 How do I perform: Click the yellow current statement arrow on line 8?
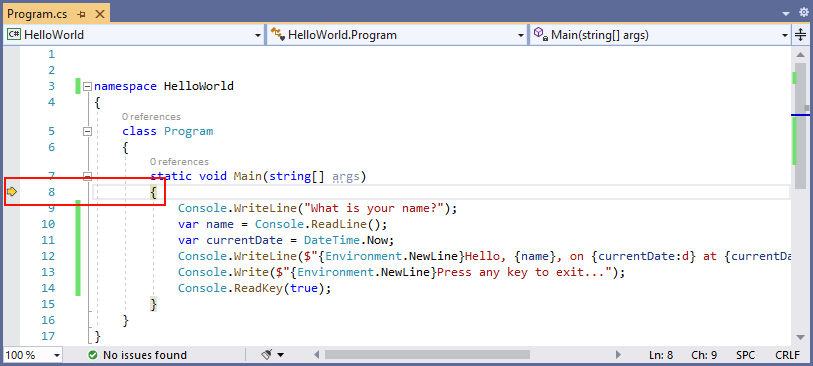pyautogui.click(x=12, y=192)
